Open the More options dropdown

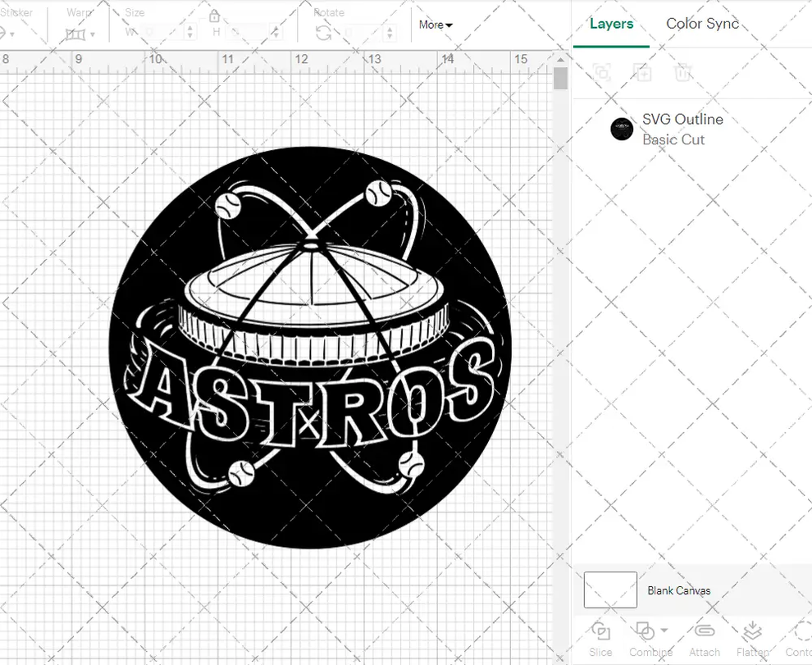[435, 25]
